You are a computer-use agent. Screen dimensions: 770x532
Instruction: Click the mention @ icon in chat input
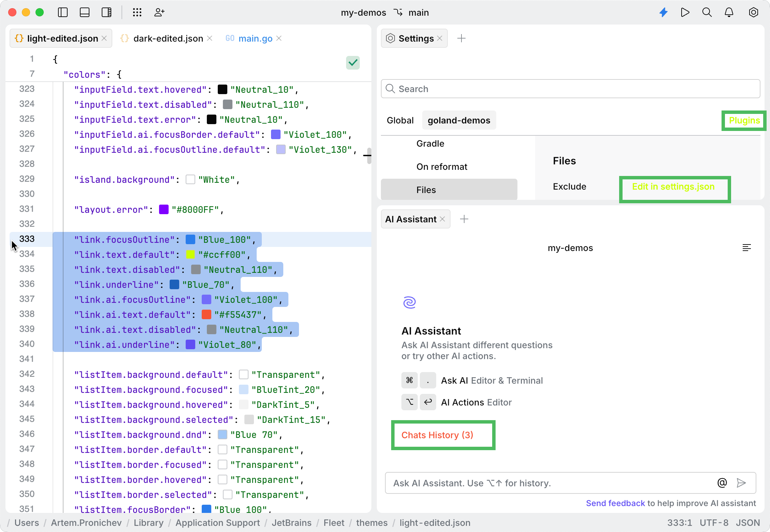tap(722, 483)
